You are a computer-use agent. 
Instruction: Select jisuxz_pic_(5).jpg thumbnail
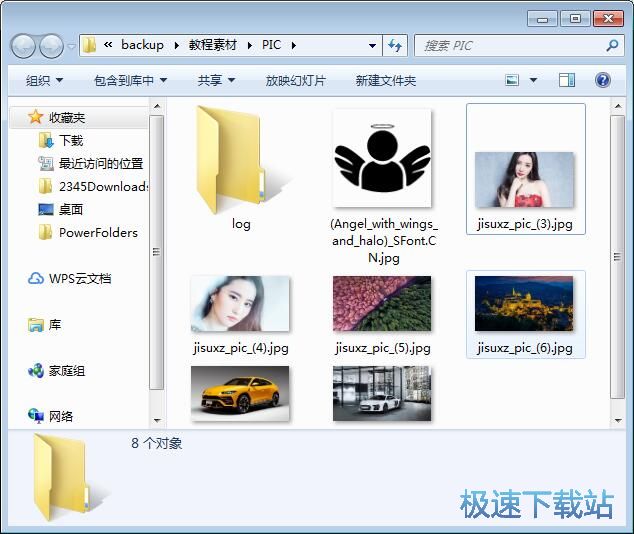tap(382, 304)
